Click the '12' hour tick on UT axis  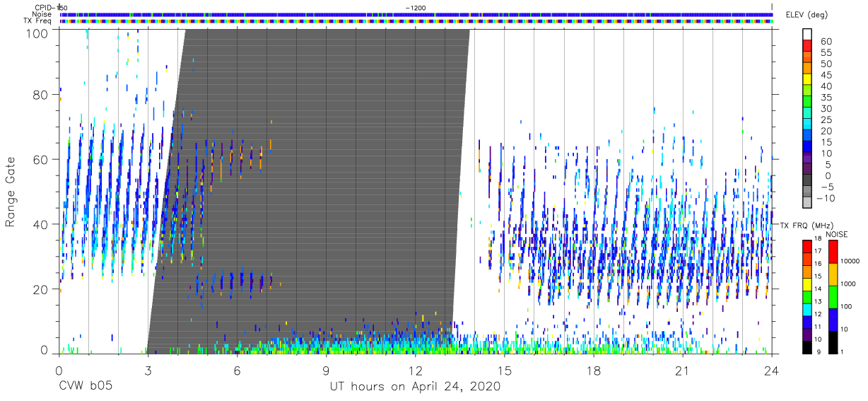pyautogui.click(x=416, y=370)
